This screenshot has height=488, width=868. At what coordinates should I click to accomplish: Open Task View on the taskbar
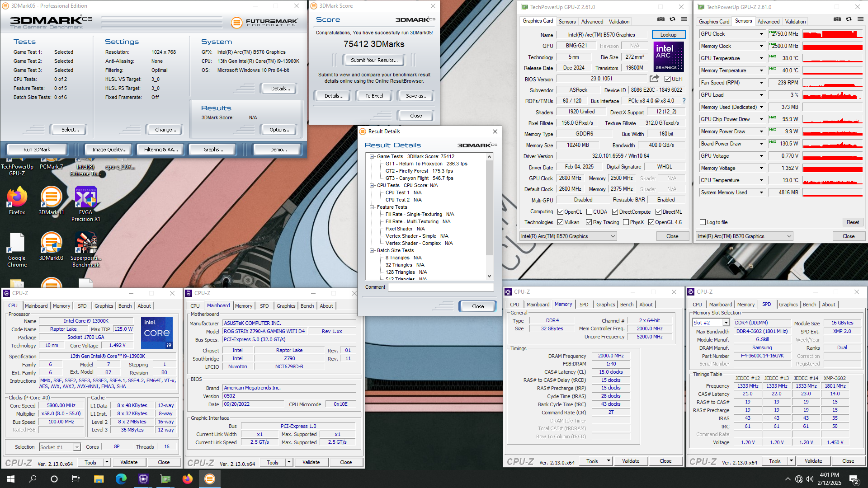(76, 479)
